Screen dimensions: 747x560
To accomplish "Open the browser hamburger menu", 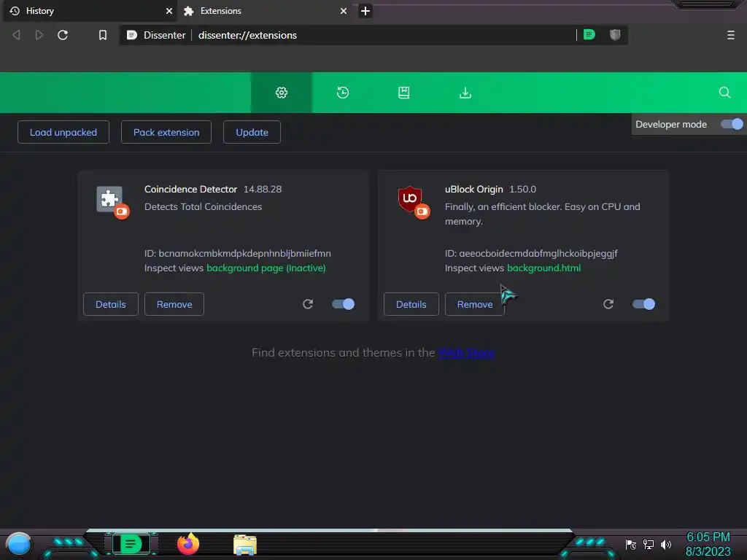I will (730, 35).
